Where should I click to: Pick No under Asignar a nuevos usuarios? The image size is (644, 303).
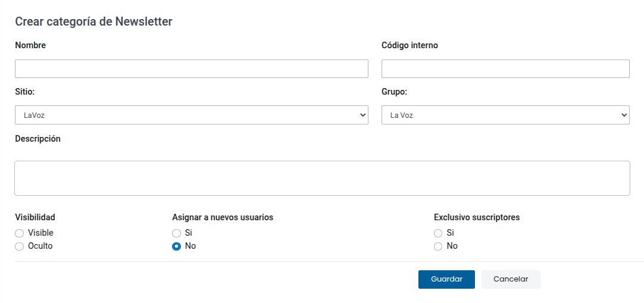pyautogui.click(x=177, y=246)
